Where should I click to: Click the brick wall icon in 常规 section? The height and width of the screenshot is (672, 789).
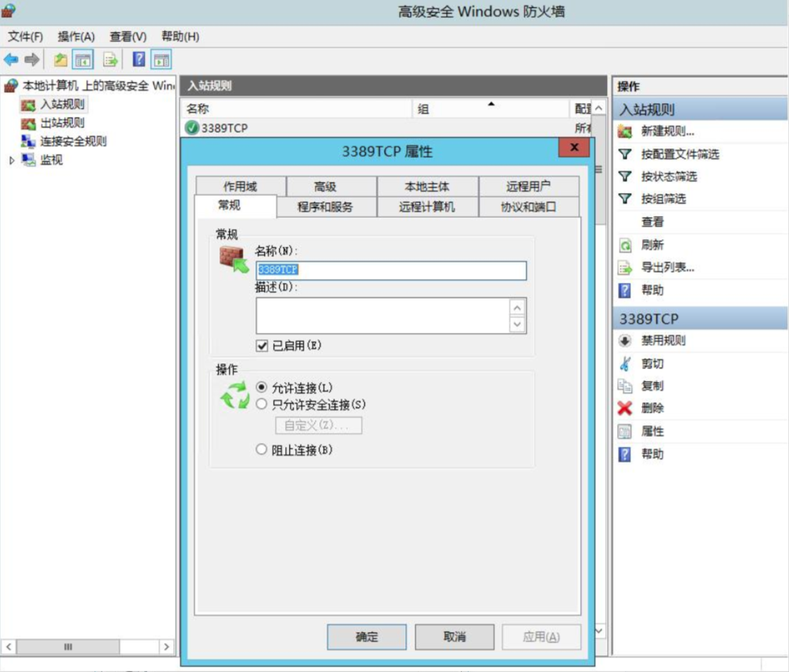234,259
